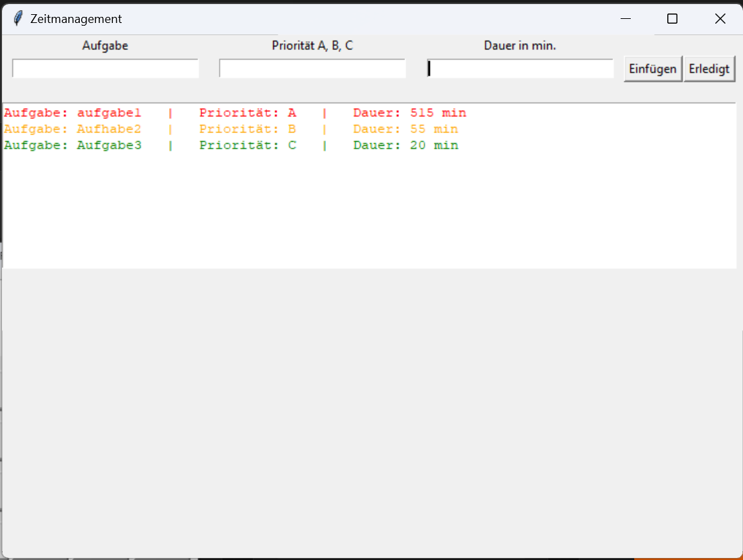Click the 'Dauer: 515 min' text
743x560 pixels.
pyautogui.click(x=409, y=113)
